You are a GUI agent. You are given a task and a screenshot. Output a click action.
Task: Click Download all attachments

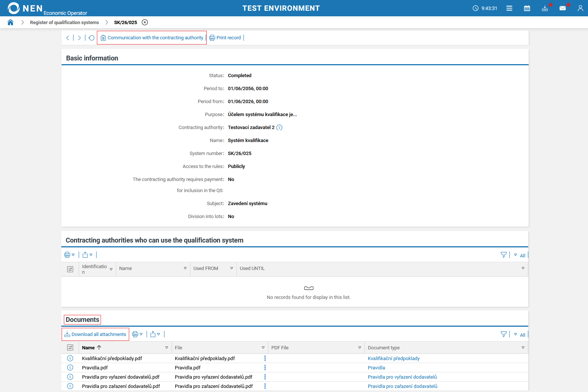[95, 335]
